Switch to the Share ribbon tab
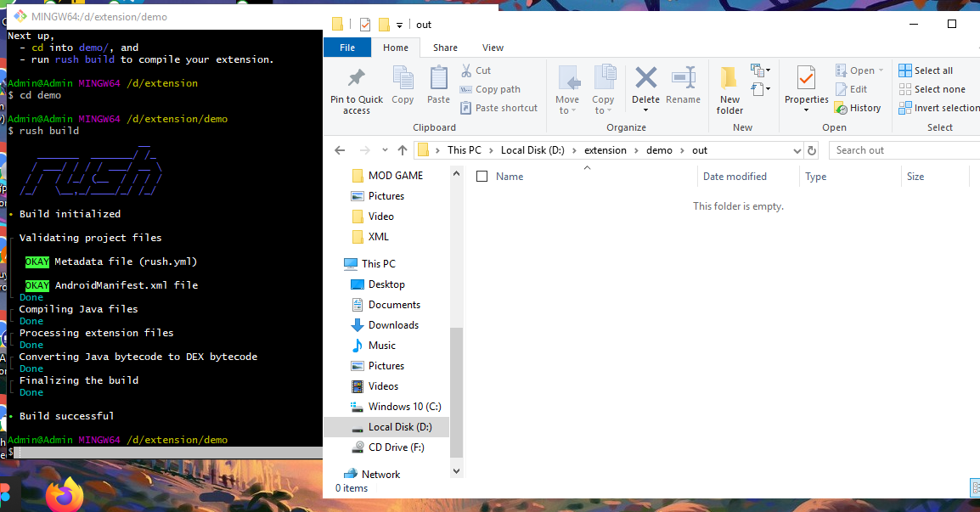This screenshot has width=980, height=512. 445,48
